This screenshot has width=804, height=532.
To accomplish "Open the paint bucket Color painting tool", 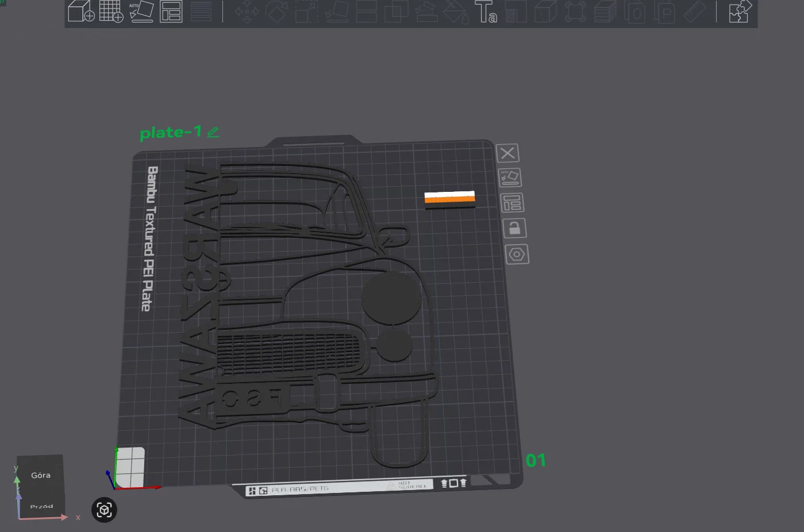I will (456, 11).
